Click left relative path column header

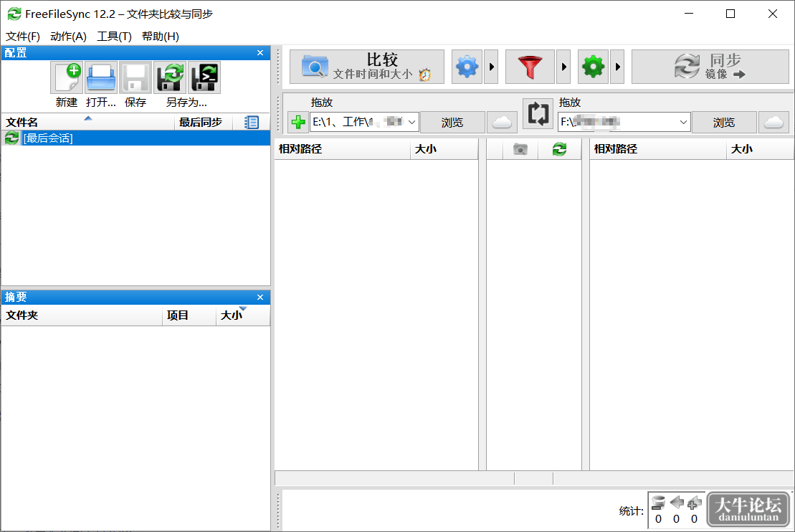click(342, 149)
